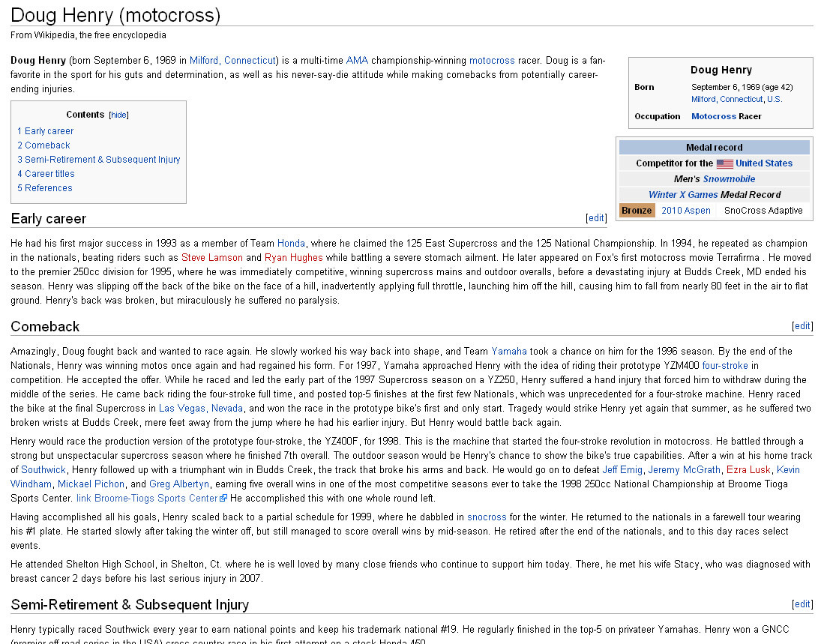Open the AMA link
Viewport: 824px width, 644px height.
[358, 61]
